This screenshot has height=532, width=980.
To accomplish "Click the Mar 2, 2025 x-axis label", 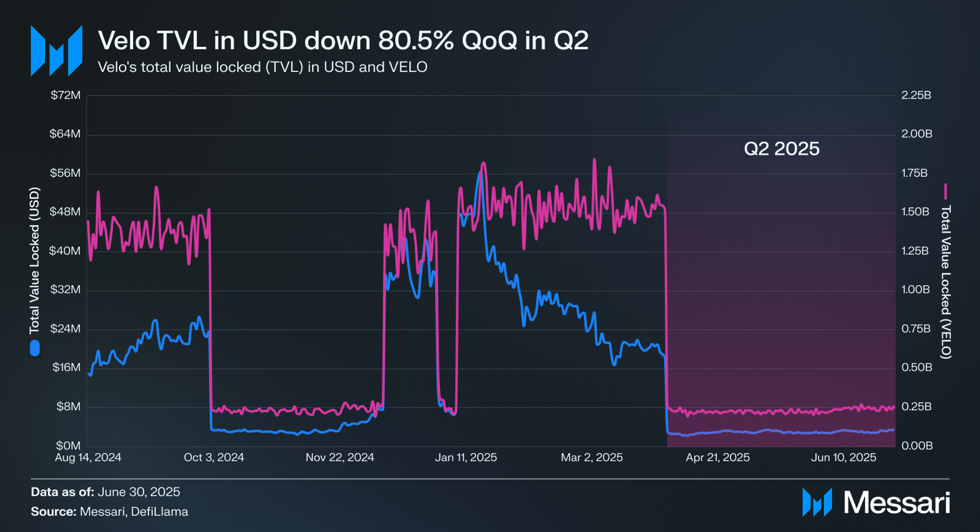I will click(592, 457).
